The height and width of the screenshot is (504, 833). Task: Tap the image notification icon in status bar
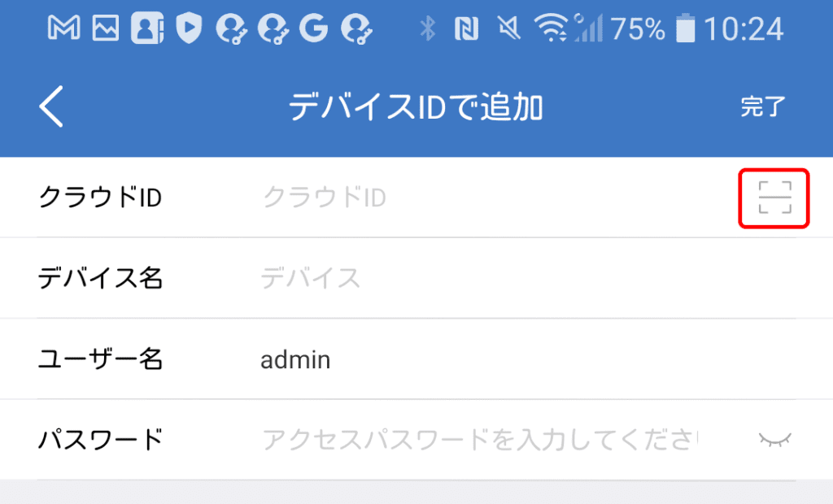[x=105, y=29]
